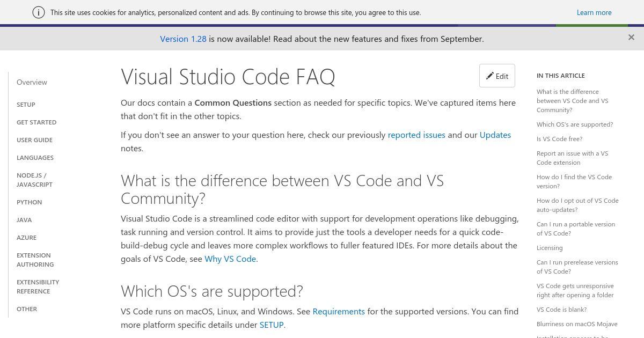The height and width of the screenshot is (338, 644).
Task: Jump to Is VS Code free entry
Action: pos(559,139)
